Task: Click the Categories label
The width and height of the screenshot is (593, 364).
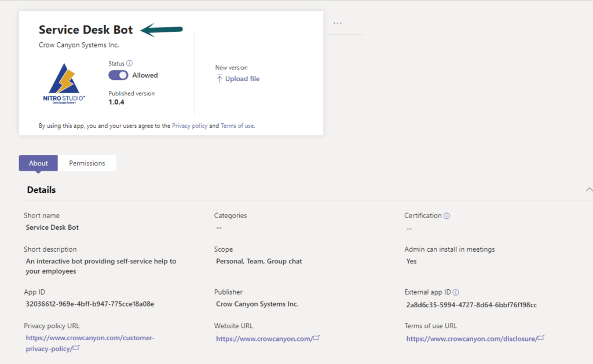Action: (230, 215)
